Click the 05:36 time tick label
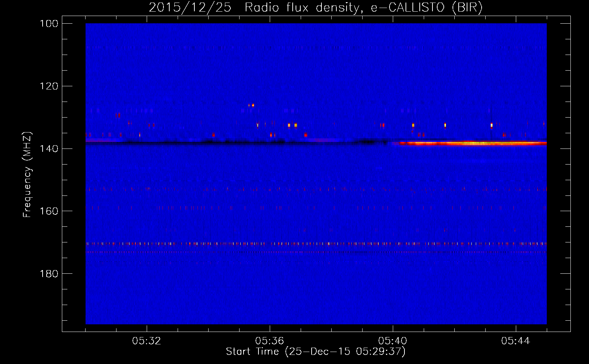Viewport: 589px width, 364px height. pos(270,341)
